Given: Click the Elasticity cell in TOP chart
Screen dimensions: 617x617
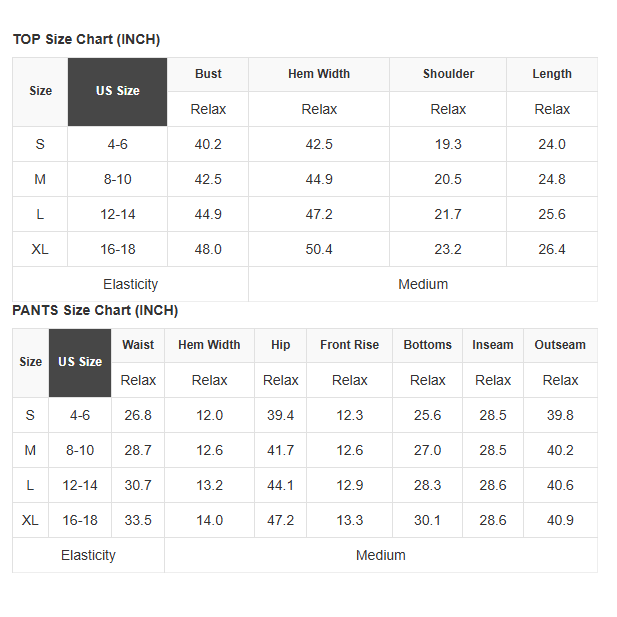Looking at the screenshot, I should coord(130,284).
